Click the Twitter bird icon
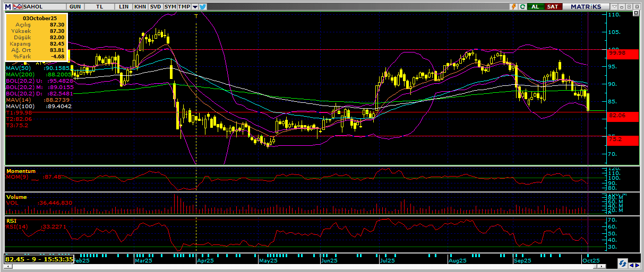This screenshot has height=272, width=644. click(x=203, y=6)
